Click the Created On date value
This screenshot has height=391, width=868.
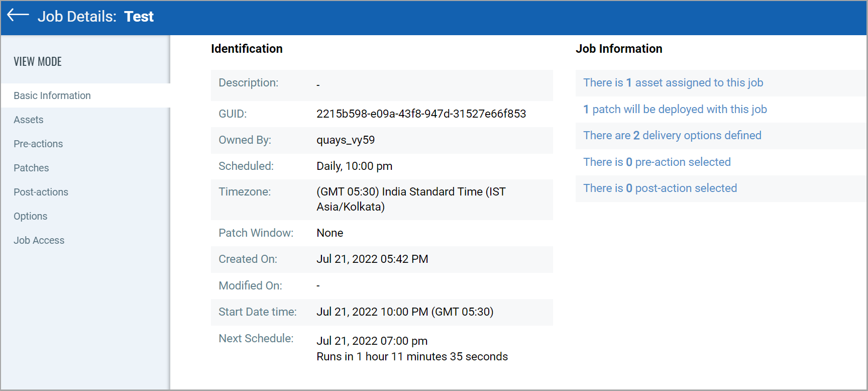coord(372,259)
